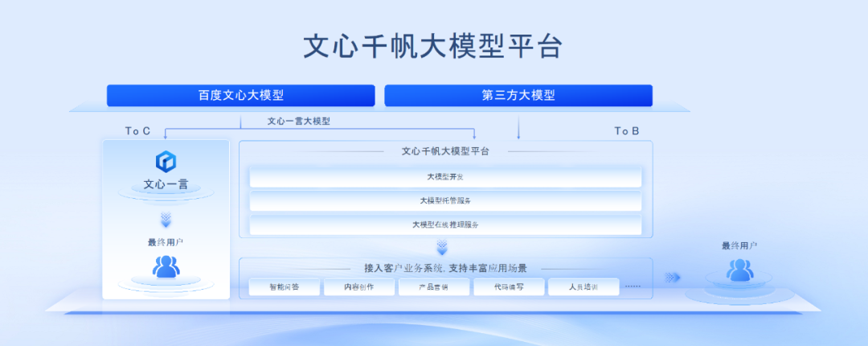Click the To C label
This screenshot has width=868, height=346.
pyautogui.click(x=137, y=131)
